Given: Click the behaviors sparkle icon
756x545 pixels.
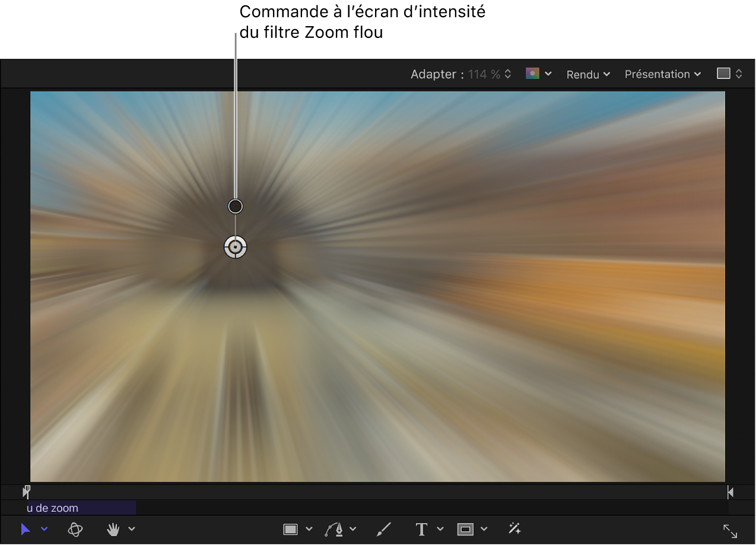Looking at the screenshot, I should [x=514, y=528].
